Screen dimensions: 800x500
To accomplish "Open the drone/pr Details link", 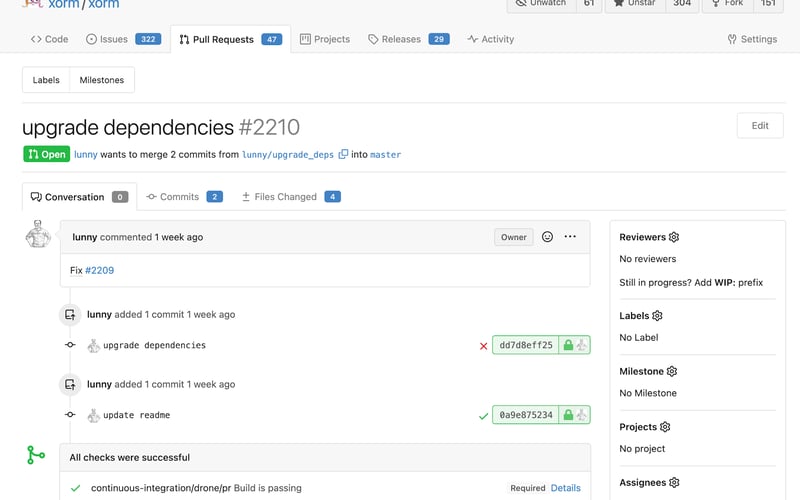I will coord(566,488).
